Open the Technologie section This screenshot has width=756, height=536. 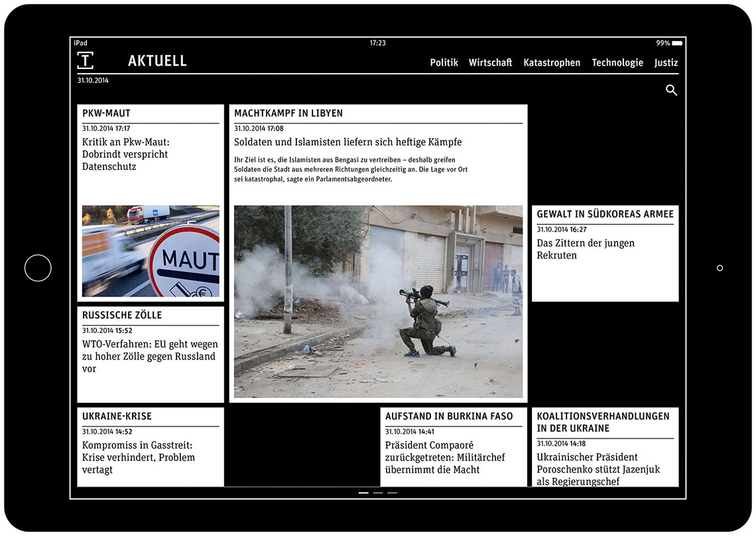click(617, 62)
